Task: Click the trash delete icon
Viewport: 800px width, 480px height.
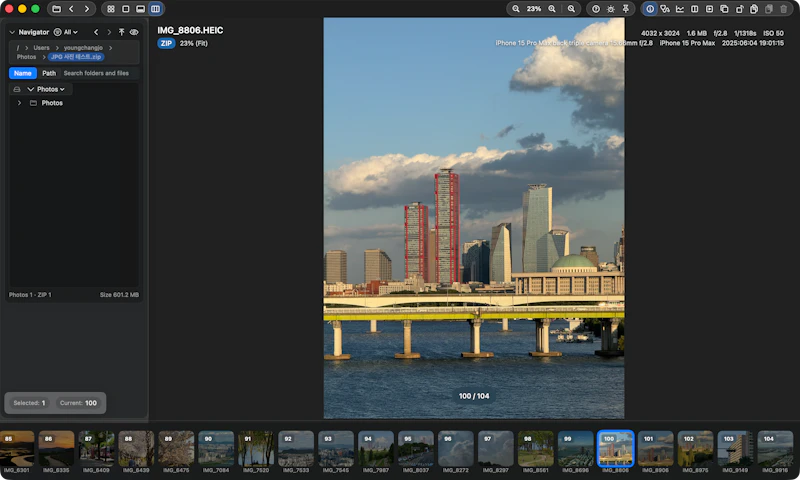Action: coord(784,9)
